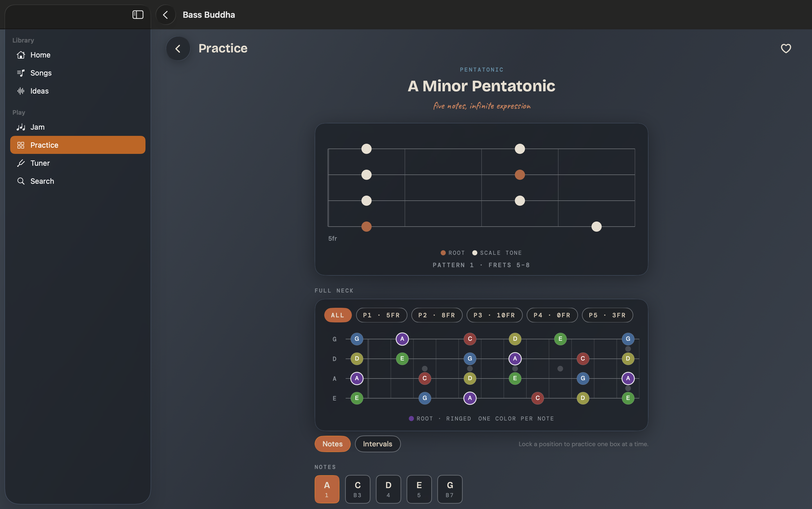Click open G note on G string
Viewport: 812px width, 509px height.
(357, 339)
